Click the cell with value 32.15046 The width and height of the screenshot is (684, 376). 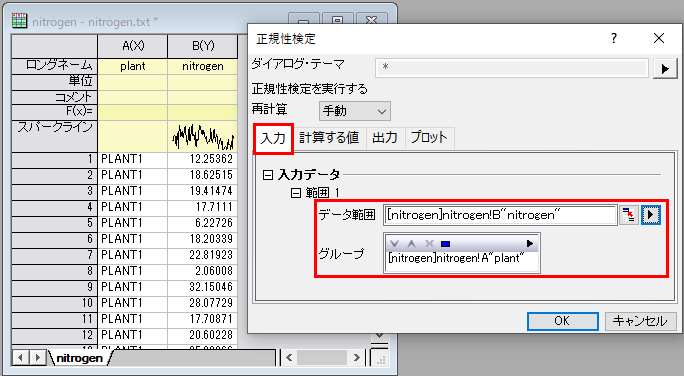pos(203,287)
